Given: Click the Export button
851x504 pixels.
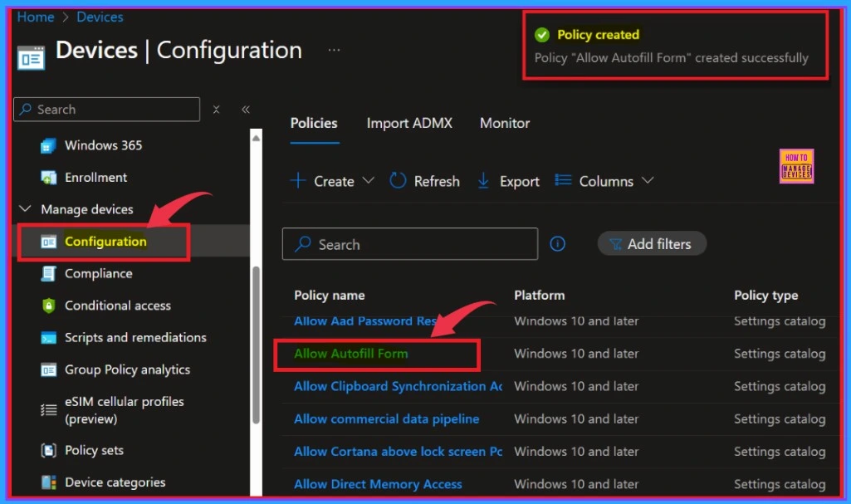Looking at the screenshot, I should point(508,181).
